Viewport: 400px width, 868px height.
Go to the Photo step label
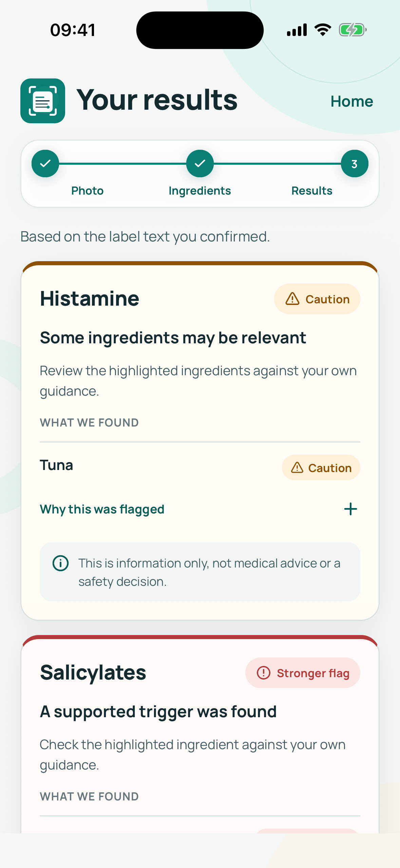[x=87, y=191]
